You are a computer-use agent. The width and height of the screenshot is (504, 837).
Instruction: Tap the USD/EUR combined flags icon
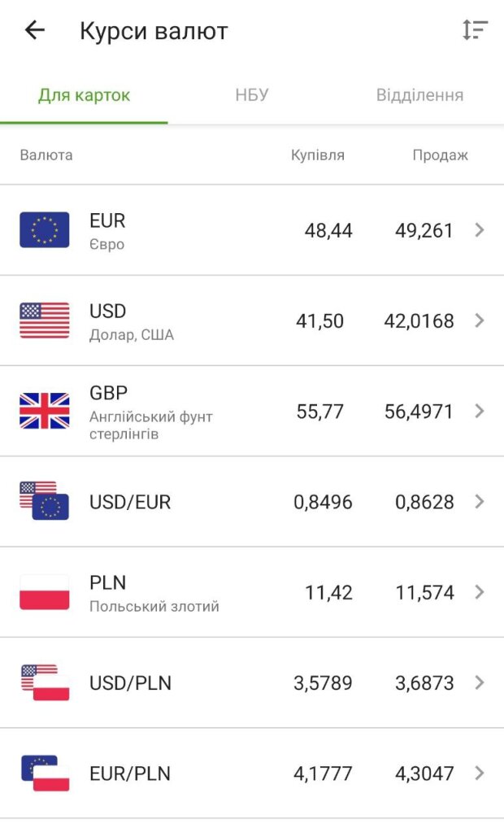45,501
